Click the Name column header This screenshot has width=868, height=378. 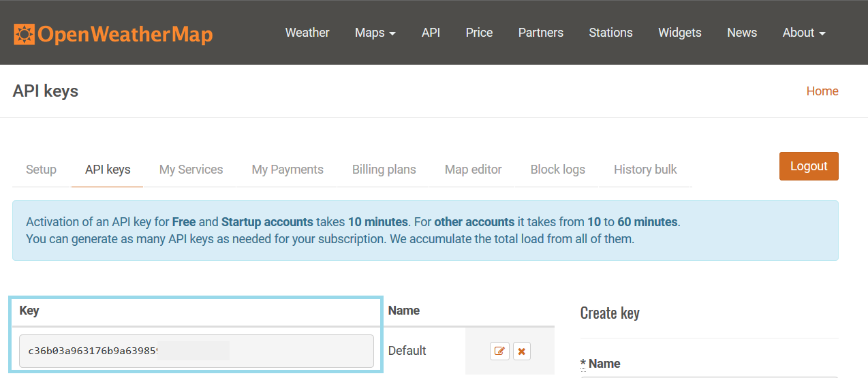pyautogui.click(x=404, y=311)
